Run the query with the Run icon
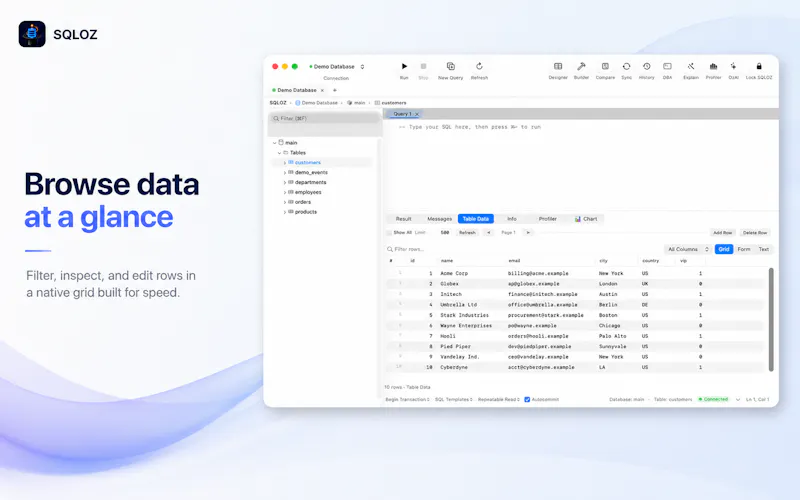This screenshot has height=500, width=800. click(x=404, y=66)
